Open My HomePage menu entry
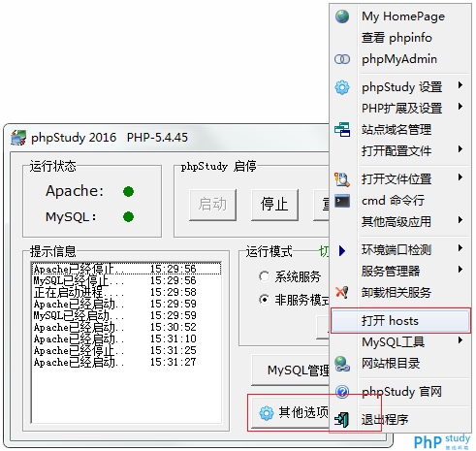 tap(400, 16)
